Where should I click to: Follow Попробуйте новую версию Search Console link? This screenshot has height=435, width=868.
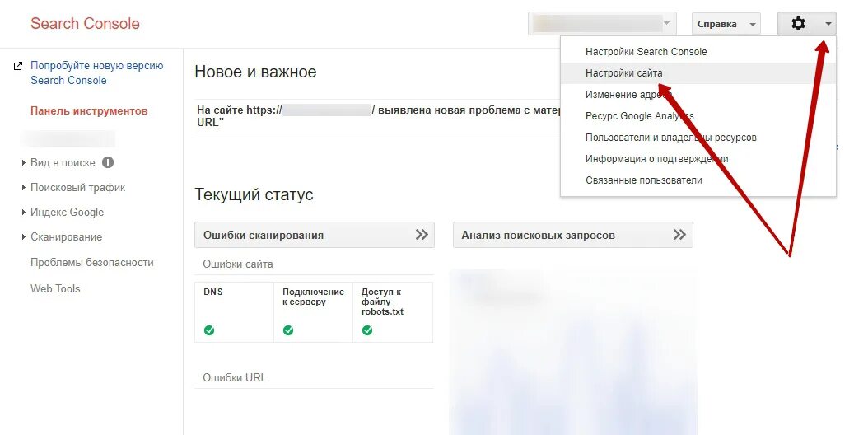[x=97, y=72]
